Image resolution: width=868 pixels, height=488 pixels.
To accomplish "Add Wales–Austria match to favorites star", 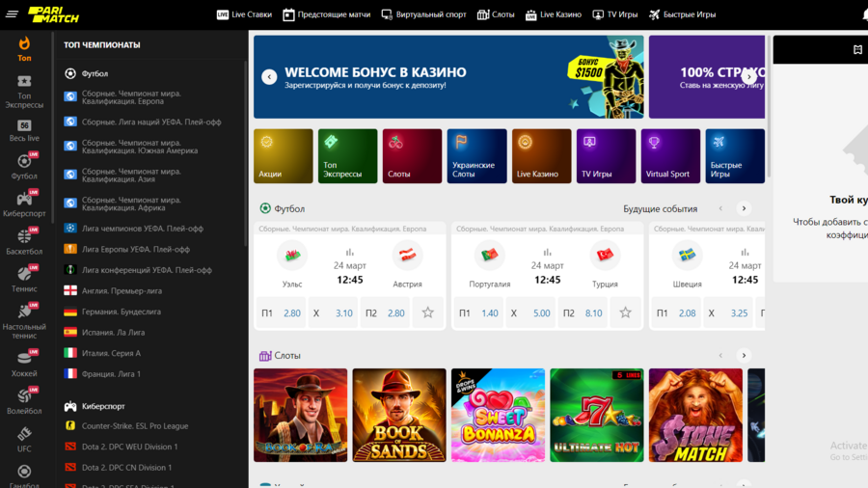I will coord(427,312).
